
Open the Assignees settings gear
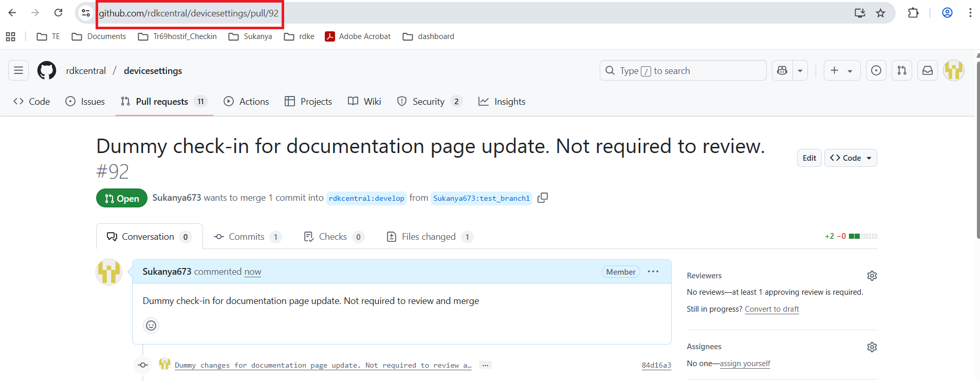tap(872, 347)
